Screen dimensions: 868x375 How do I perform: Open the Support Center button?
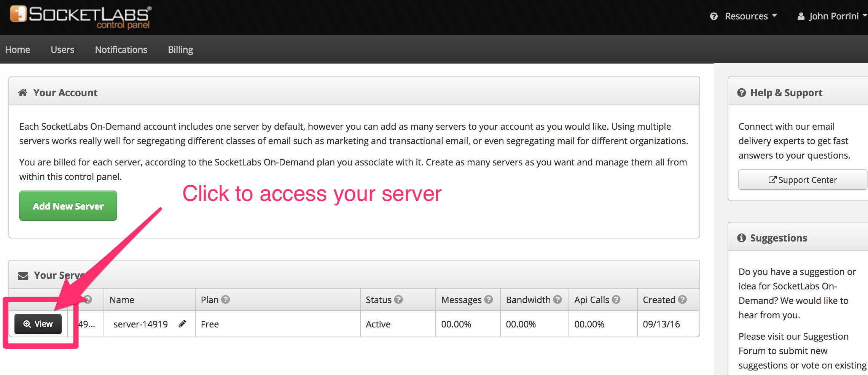(803, 180)
